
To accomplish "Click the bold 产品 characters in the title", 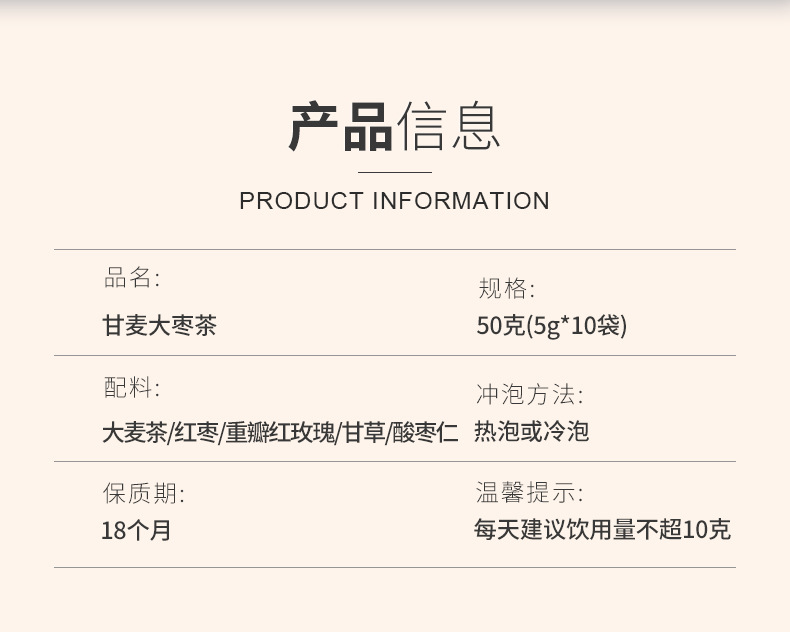I will click(x=341, y=127).
